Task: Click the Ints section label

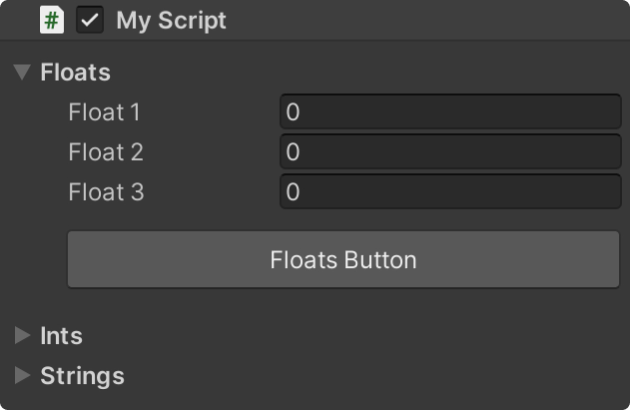Action: coord(61,336)
